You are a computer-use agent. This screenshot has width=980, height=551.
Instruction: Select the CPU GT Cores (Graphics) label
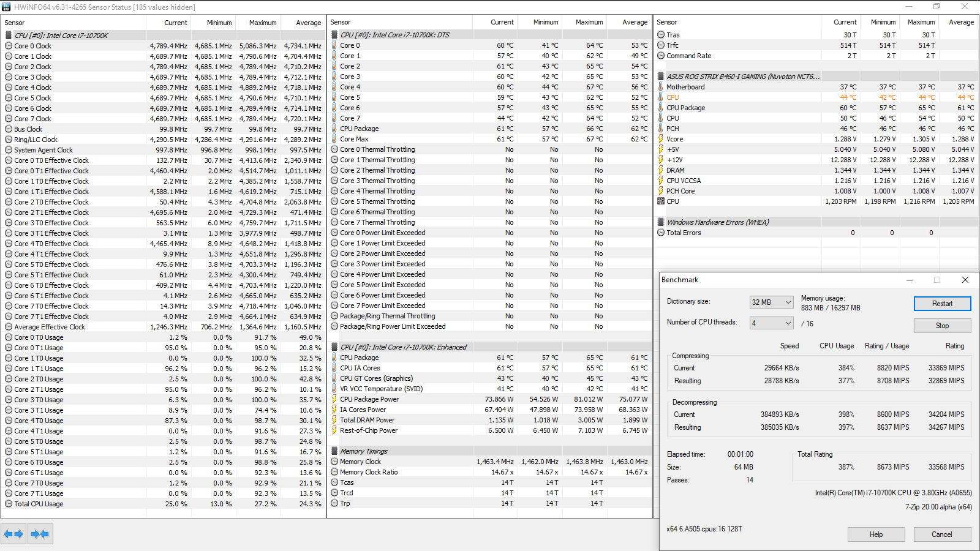click(377, 378)
